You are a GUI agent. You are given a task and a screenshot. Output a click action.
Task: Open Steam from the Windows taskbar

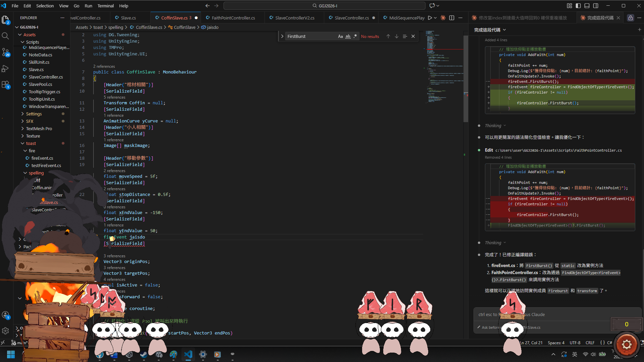[144, 354]
